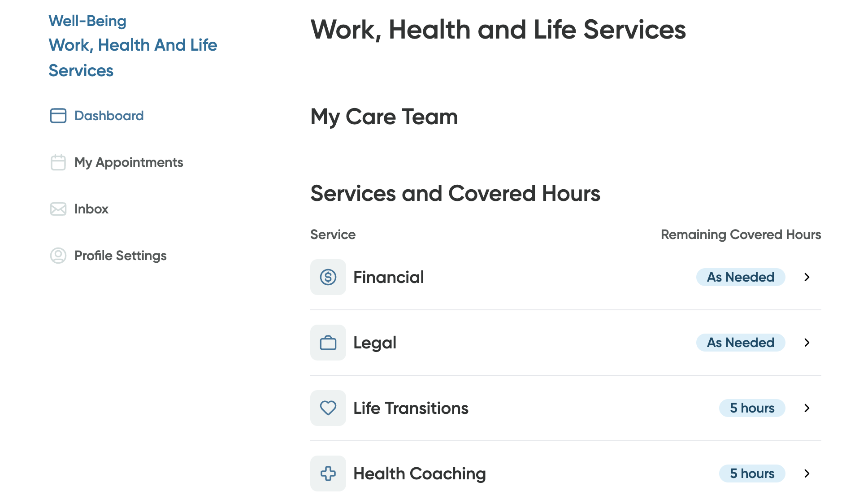859x504 pixels.
Task: Expand the Health Coaching row chevron
Action: 807,474
